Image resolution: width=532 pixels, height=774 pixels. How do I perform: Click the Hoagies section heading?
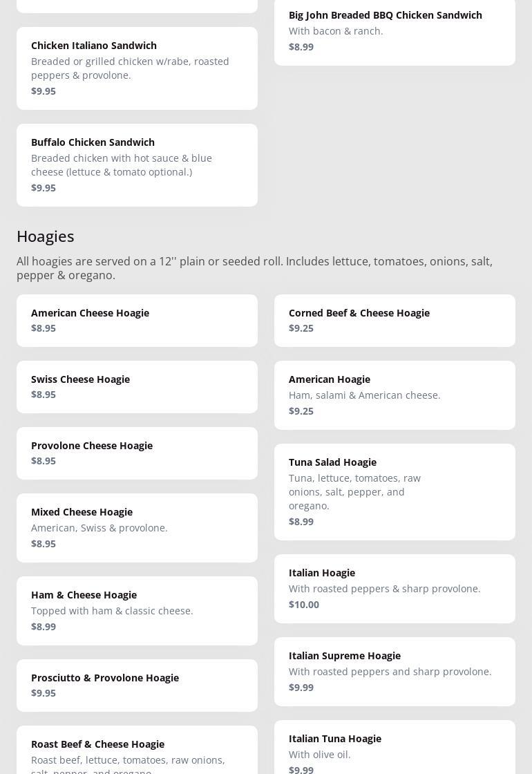point(46,236)
